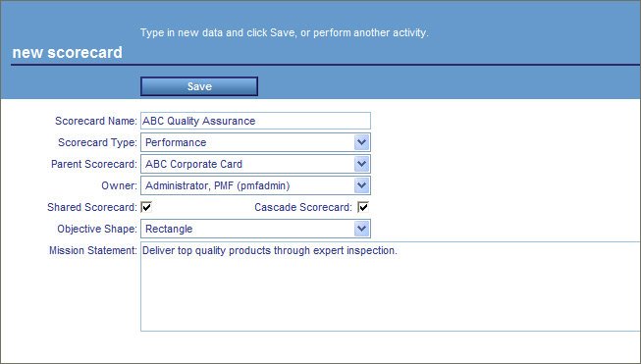The width and height of the screenshot is (641, 364).
Task: Click the Save button
Action: 199,86
